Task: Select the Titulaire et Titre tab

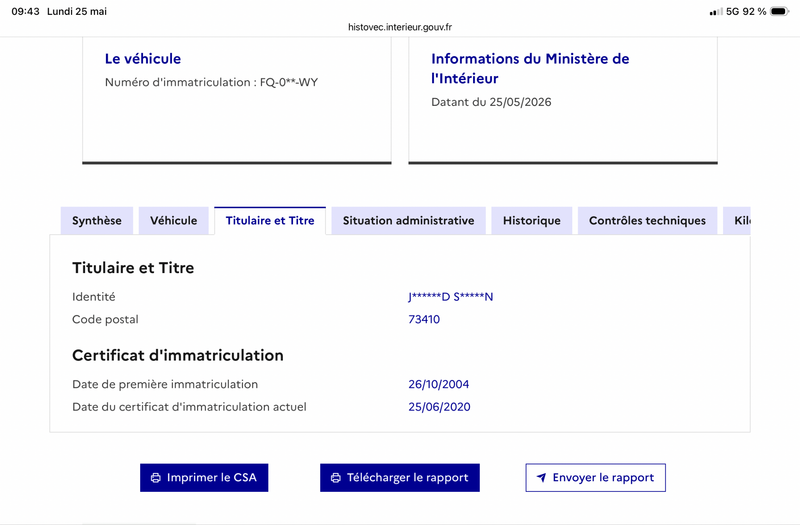Action: pyautogui.click(x=270, y=221)
